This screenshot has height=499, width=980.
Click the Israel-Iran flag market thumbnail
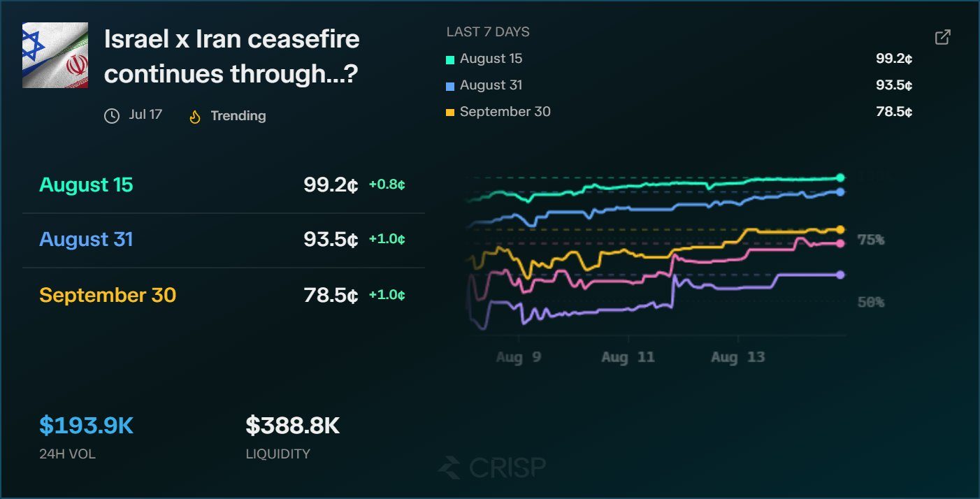[55, 55]
